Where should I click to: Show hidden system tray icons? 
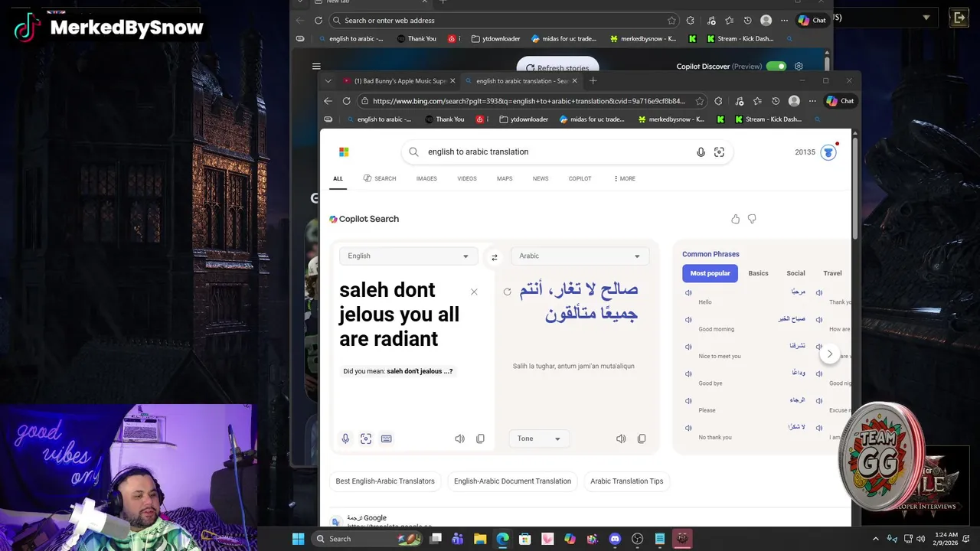click(875, 539)
